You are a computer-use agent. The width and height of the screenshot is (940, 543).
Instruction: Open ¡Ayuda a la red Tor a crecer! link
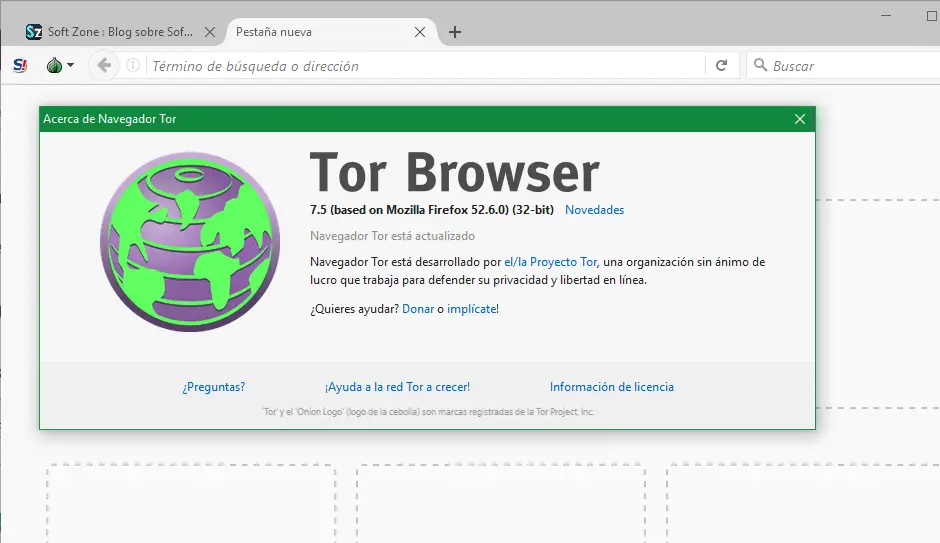coord(397,387)
